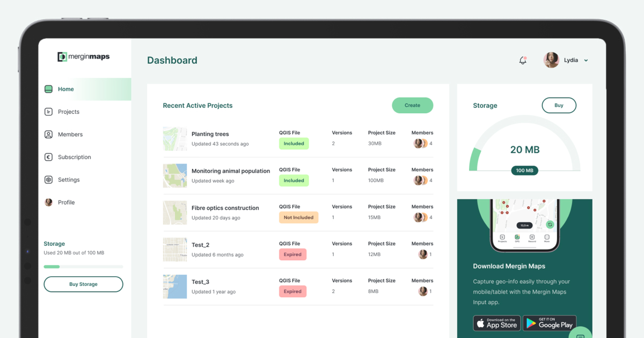Select the Profile avatar icon in sidebar
Image resolution: width=644 pixels, height=338 pixels.
pos(48,202)
